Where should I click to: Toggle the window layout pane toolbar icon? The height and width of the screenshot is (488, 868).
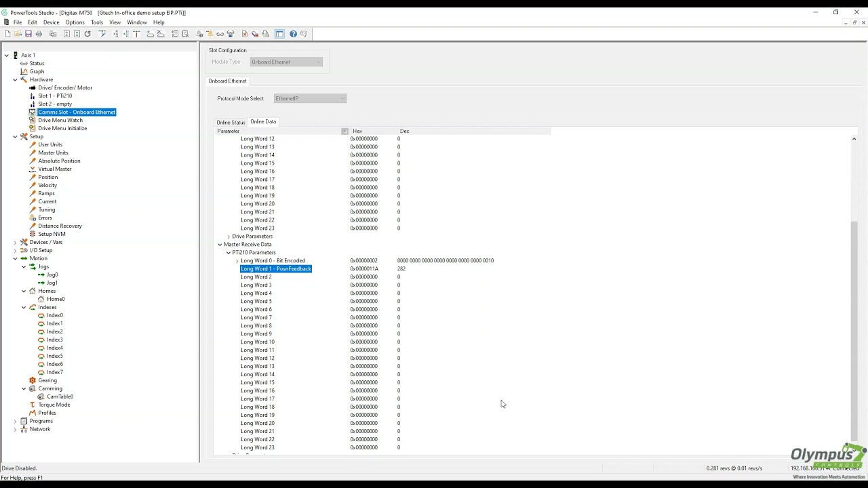click(279, 34)
